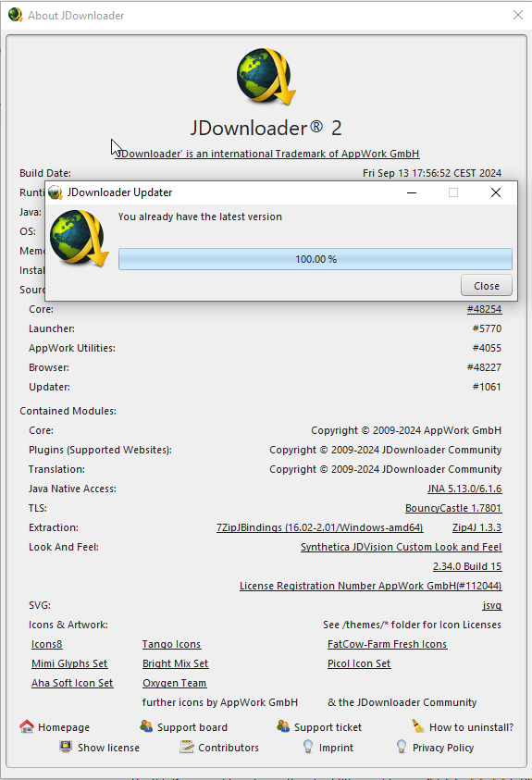Click the Homepage house icon
Image resolution: width=532 pixels, height=780 pixels.
pos(26,726)
